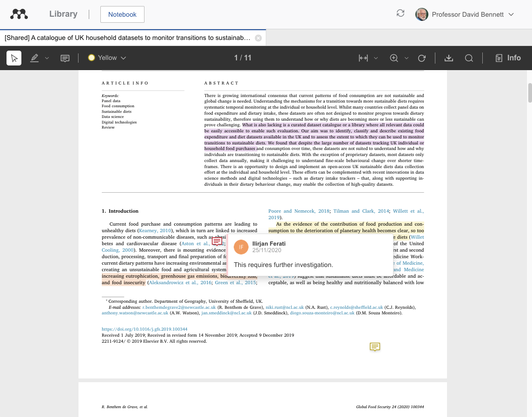Click the download document icon
Screen dimensions: 532x417
click(449, 58)
